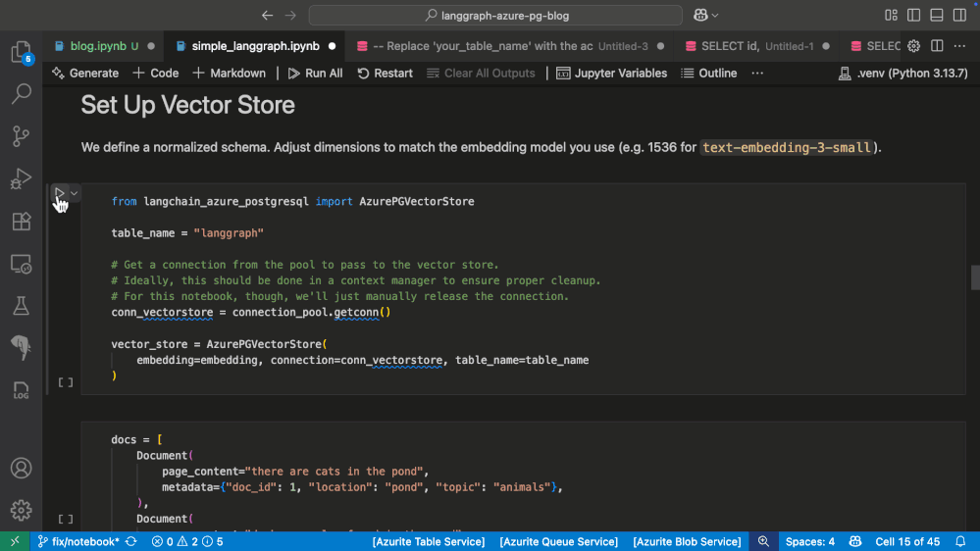Open the Run and Debug view
Image resolution: width=980 pixels, height=551 pixels.
pyautogui.click(x=21, y=179)
